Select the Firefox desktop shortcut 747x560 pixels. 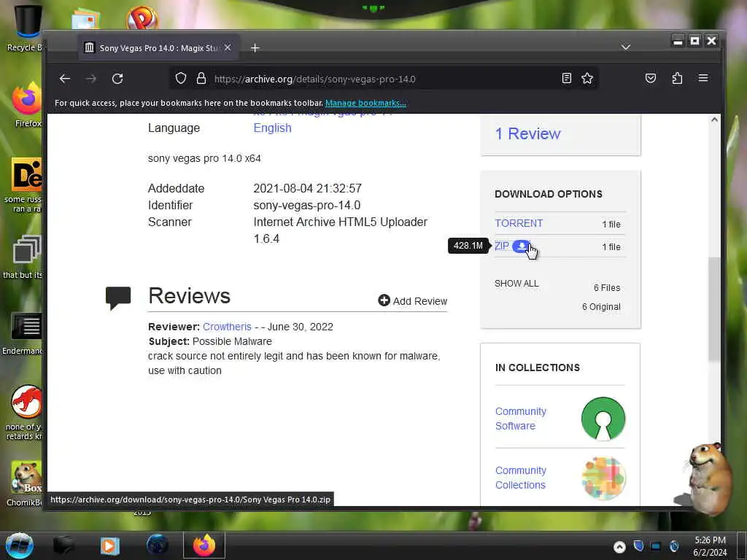[x=27, y=105]
